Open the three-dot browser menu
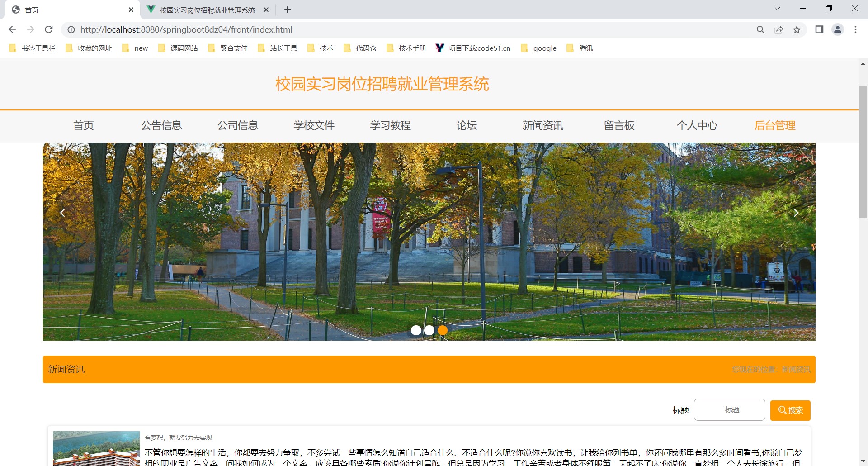This screenshot has width=868, height=466. [x=855, y=29]
